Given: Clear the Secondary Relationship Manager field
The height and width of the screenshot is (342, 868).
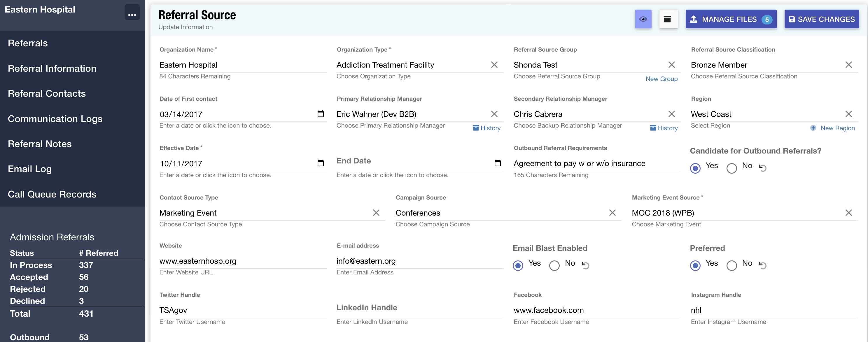Looking at the screenshot, I should (x=672, y=114).
